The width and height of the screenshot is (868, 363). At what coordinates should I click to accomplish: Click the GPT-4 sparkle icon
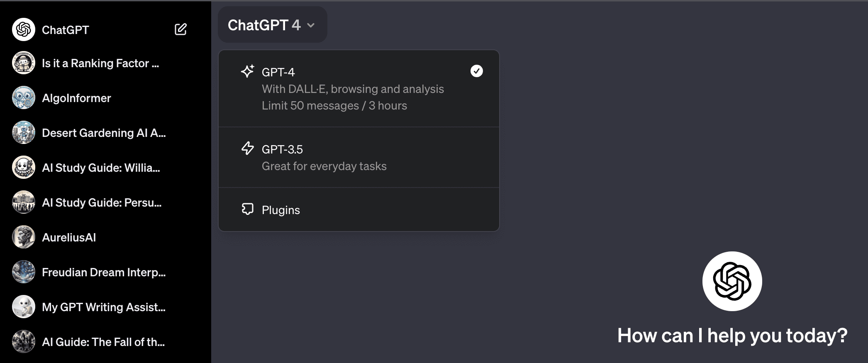pyautogui.click(x=247, y=71)
